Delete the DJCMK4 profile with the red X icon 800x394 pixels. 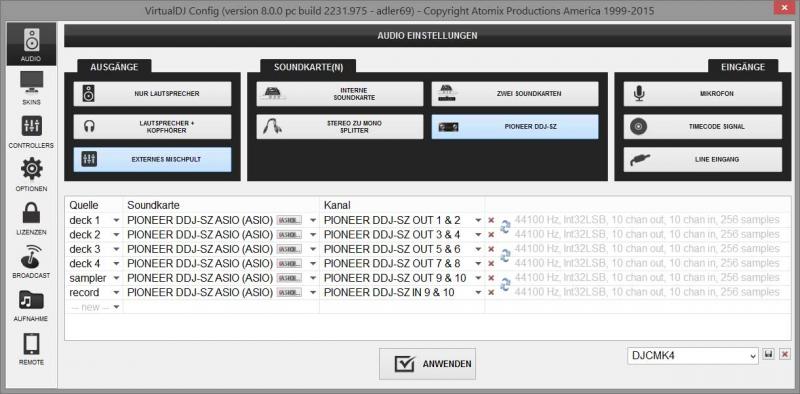(785, 354)
